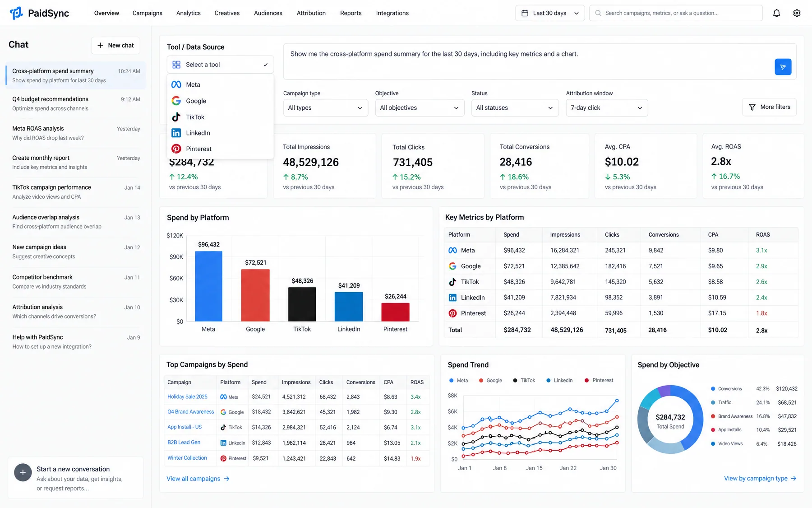Click the send prompt arrow button
The height and width of the screenshot is (508, 812).
pos(783,67)
